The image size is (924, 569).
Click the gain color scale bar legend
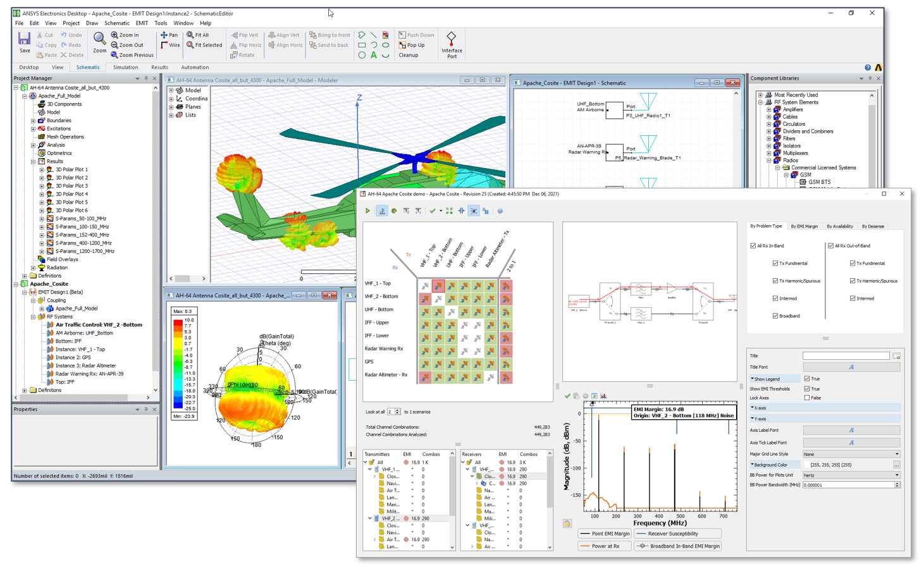click(x=178, y=364)
